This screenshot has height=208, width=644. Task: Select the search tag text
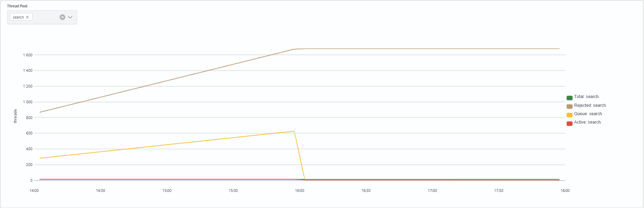pos(18,17)
